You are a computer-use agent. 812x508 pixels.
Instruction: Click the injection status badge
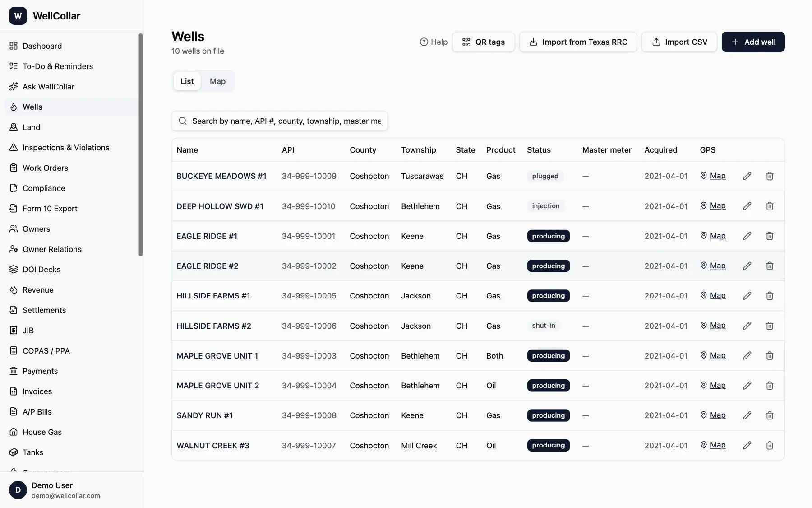point(546,206)
